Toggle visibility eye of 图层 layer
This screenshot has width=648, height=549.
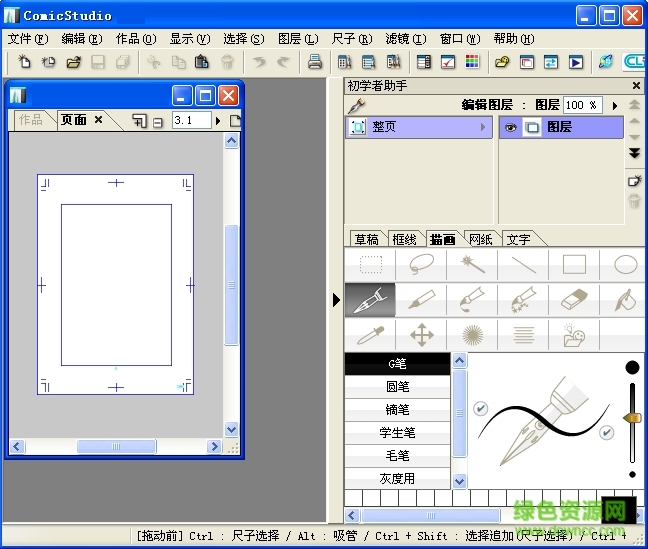[x=511, y=128]
